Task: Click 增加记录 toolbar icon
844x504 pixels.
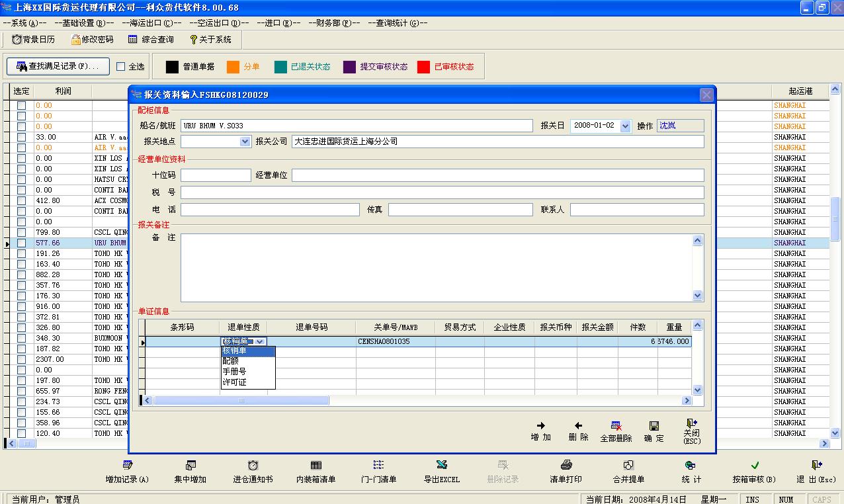Action: [128, 465]
